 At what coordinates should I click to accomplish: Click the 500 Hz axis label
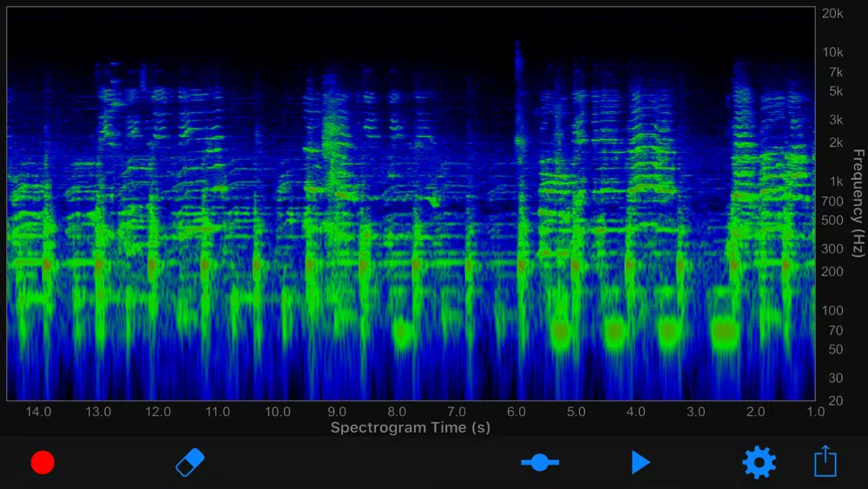point(832,221)
